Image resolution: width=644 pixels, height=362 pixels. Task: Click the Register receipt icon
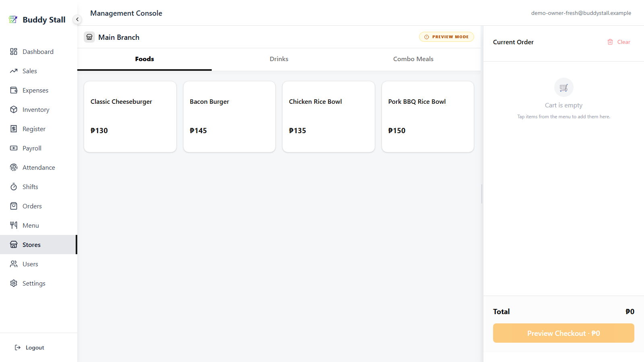pos(14,129)
